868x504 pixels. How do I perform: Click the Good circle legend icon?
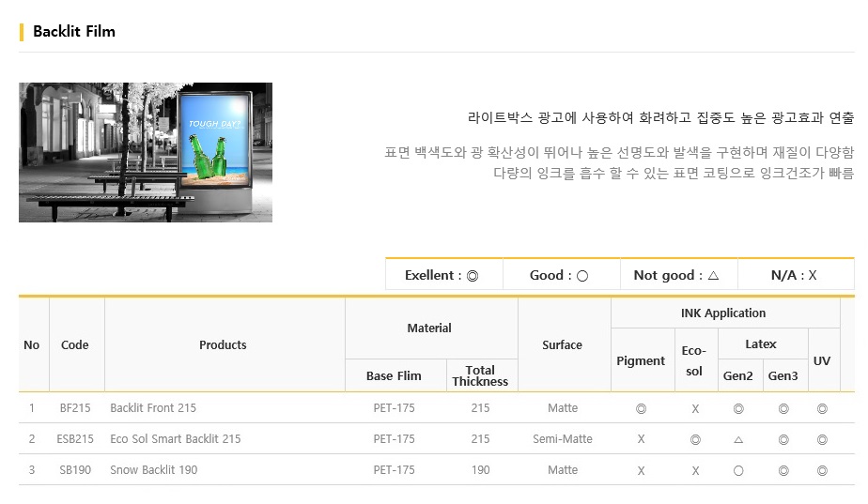(x=582, y=276)
